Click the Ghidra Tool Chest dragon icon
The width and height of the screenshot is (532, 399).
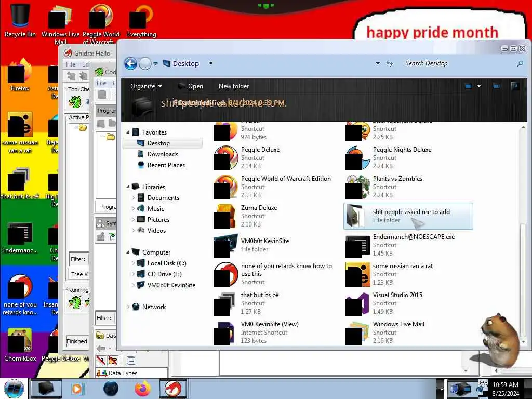[75, 101]
